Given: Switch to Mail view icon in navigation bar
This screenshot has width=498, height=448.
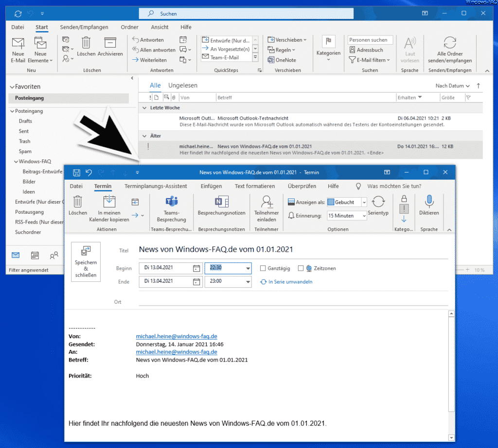Looking at the screenshot, I should [x=16, y=255].
